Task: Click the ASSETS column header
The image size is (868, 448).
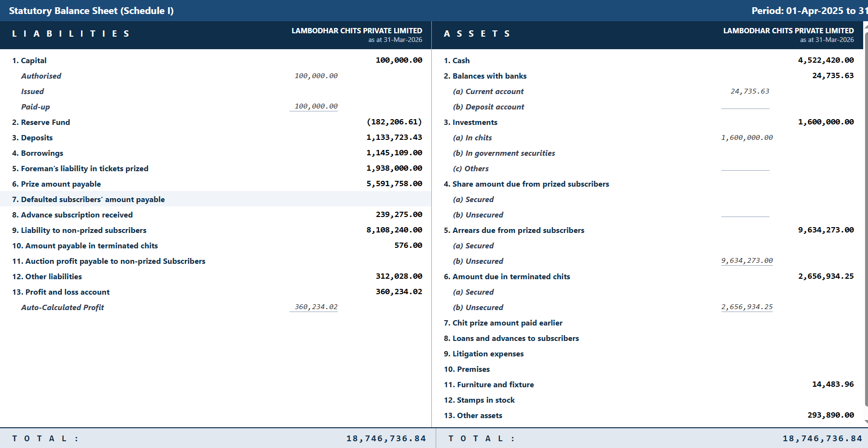Action: tap(477, 34)
